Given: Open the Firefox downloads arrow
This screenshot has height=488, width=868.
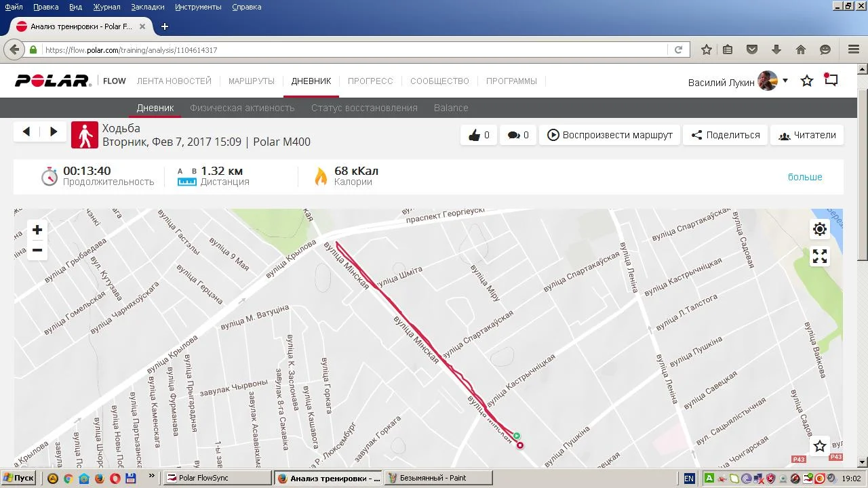Looking at the screenshot, I should click(776, 49).
